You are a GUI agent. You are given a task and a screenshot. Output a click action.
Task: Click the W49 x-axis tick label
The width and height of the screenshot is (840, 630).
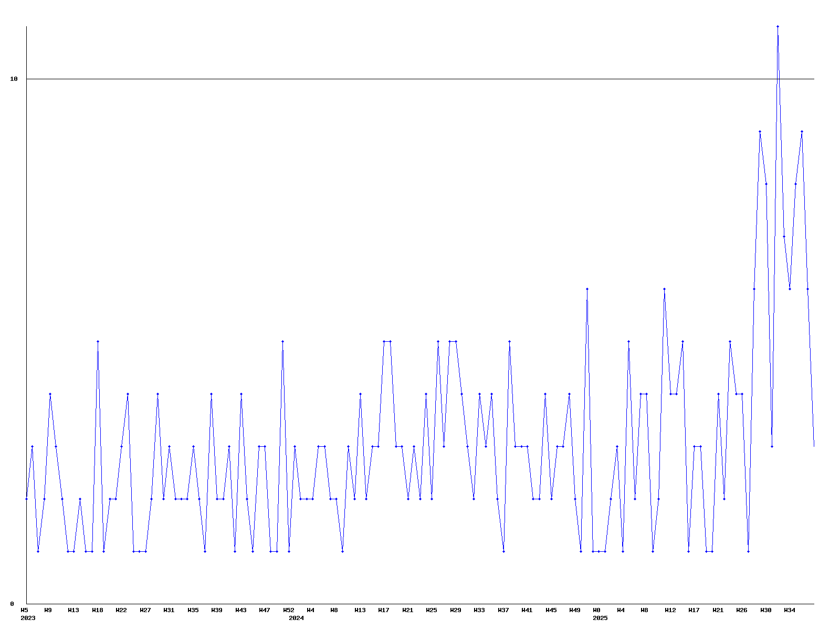pos(575,610)
